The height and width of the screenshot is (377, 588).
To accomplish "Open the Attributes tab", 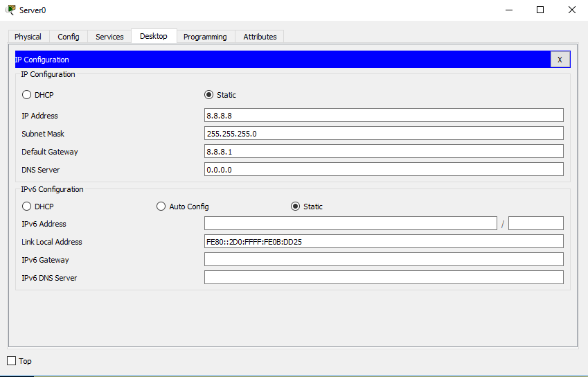I will 260,37.
